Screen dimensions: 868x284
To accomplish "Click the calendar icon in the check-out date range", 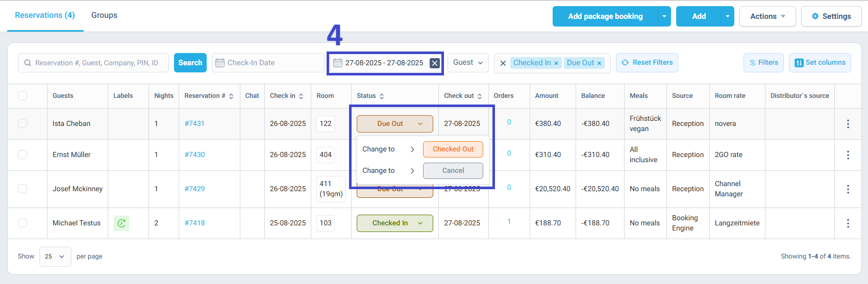I will coord(337,63).
